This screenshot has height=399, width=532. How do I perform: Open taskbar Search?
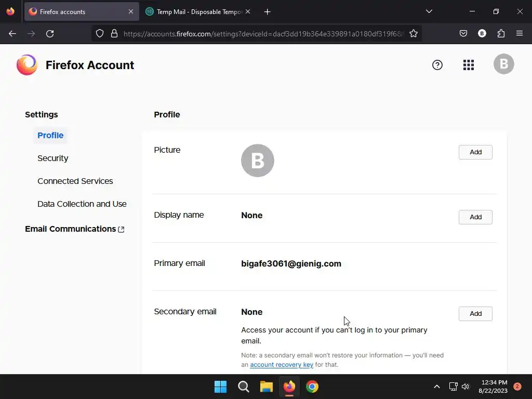(x=243, y=387)
